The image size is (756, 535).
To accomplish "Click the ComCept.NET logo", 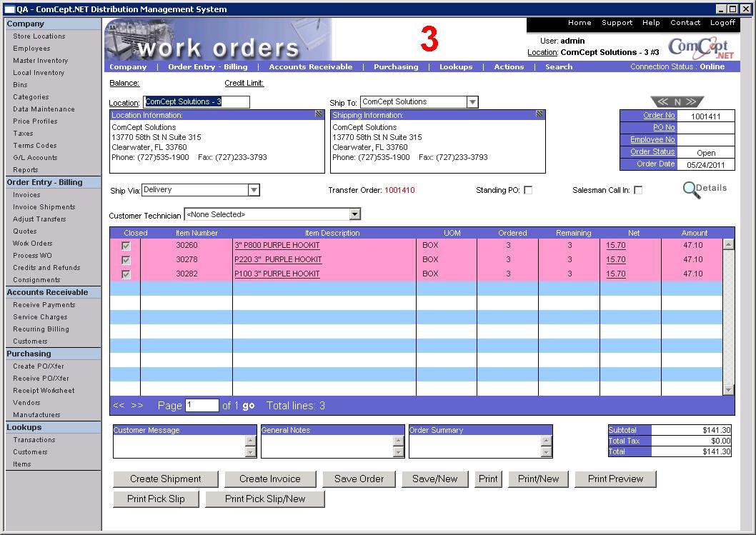I will click(701, 49).
